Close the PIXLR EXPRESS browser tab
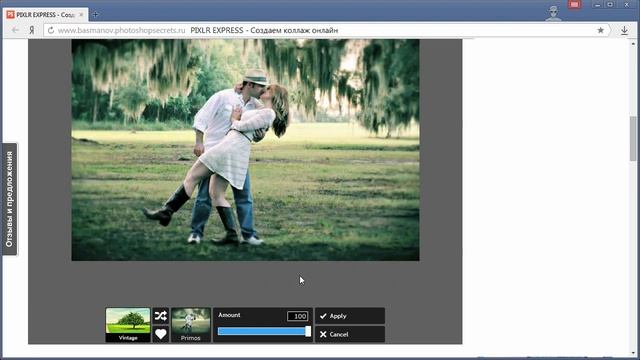 pos(81,15)
